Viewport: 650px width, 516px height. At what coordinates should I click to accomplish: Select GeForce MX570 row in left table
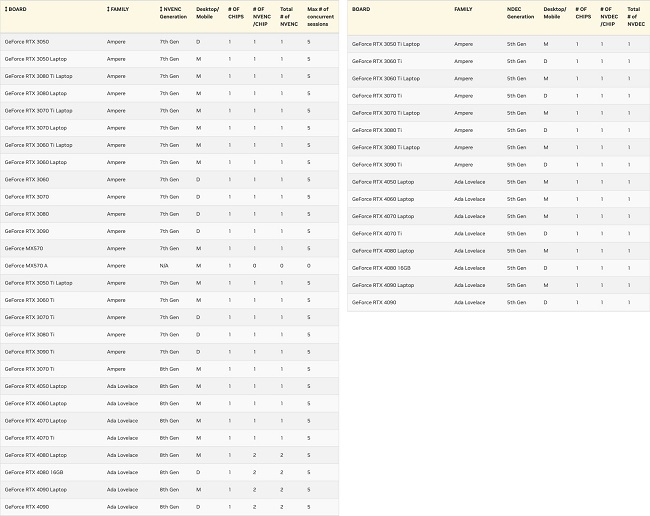coord(170,248)
